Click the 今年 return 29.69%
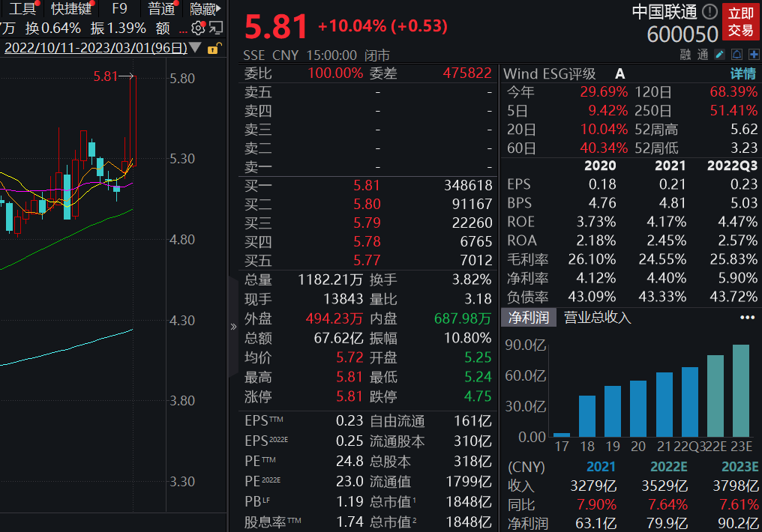 [604, 91]
